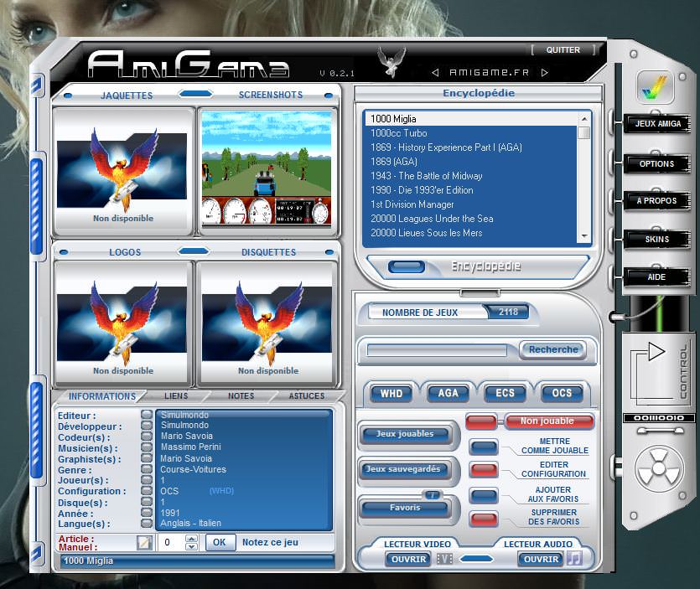Open the JEUX AMIGA section
The height and width of the screenshot is (589, 700).
(657, 124)
